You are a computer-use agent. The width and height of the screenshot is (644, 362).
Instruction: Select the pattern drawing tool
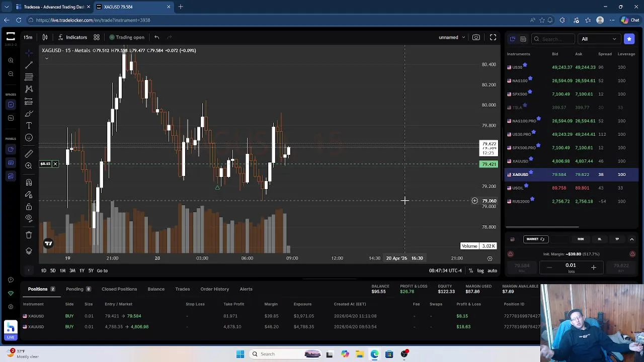29,89
